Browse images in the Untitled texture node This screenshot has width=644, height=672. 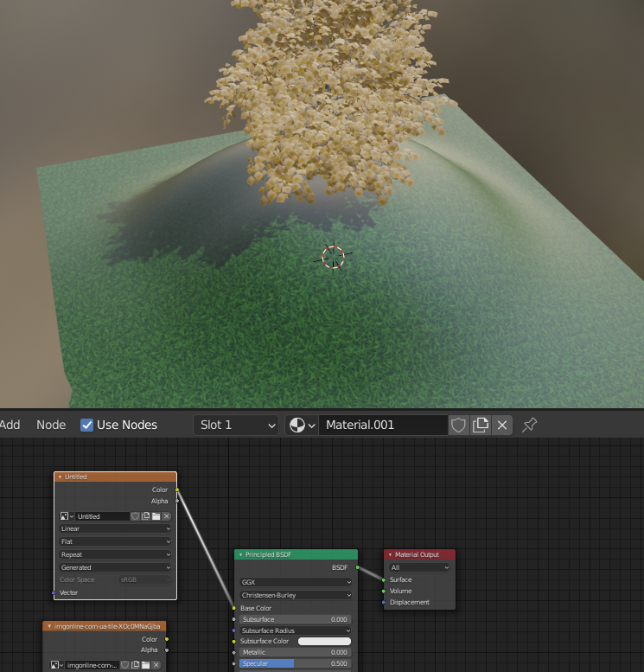67,516
